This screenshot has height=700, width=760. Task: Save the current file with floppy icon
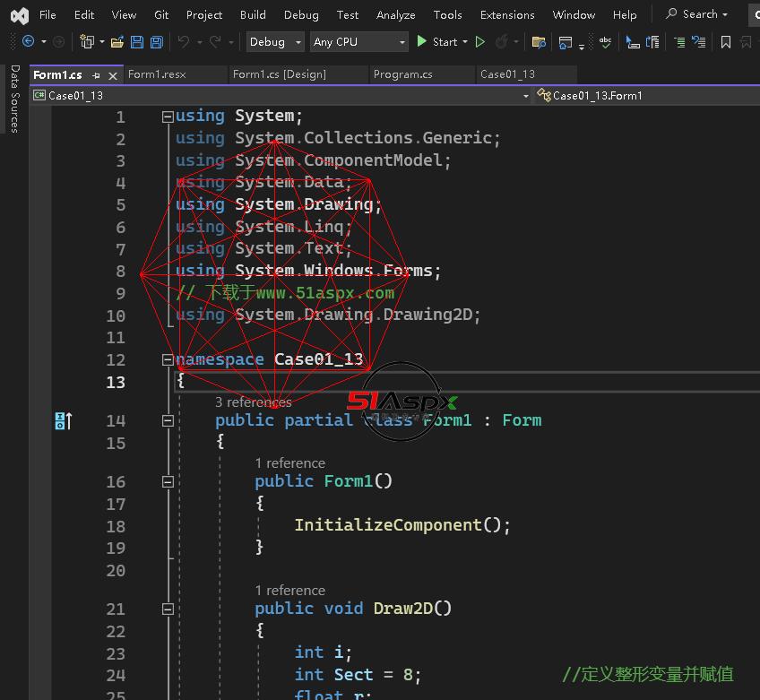click(x=137, y=42)
